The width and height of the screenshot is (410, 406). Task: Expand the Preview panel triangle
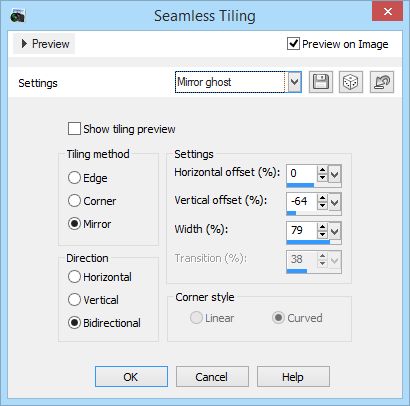[24, 44]
